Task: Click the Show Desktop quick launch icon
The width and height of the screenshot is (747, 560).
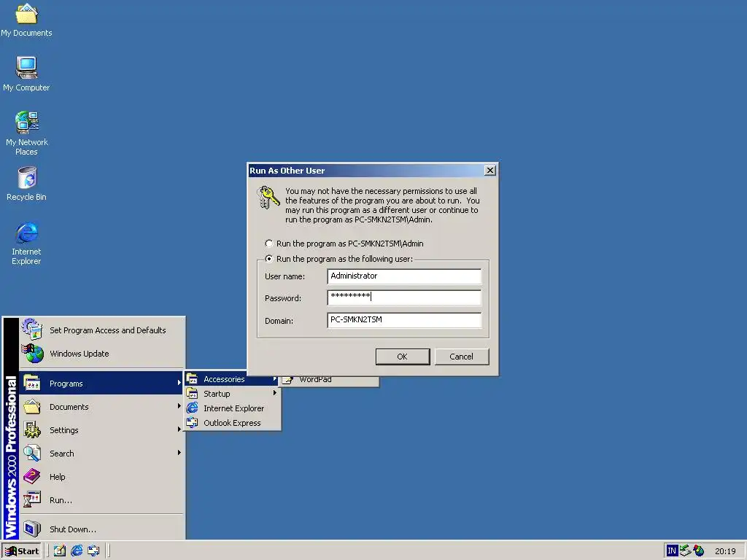Action: [x=60, y=551]
